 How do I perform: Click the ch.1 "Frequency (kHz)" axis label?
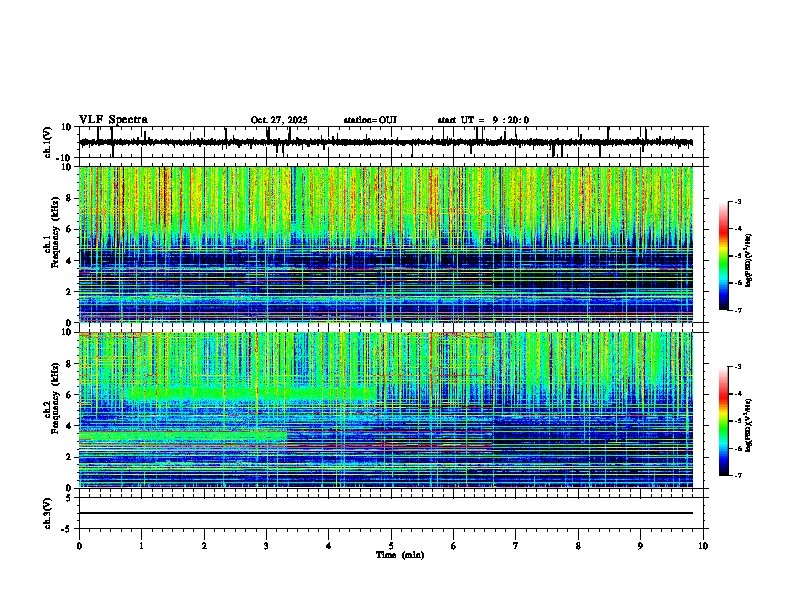pyautogui.click(x=56, y=232)
